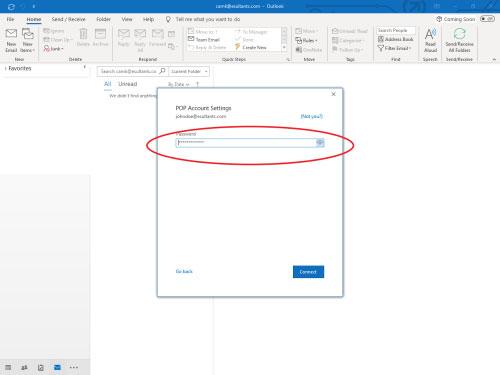Select the Reply & Delete quick step
This screenshot has height=375, width=500.
tap(207, 47)
